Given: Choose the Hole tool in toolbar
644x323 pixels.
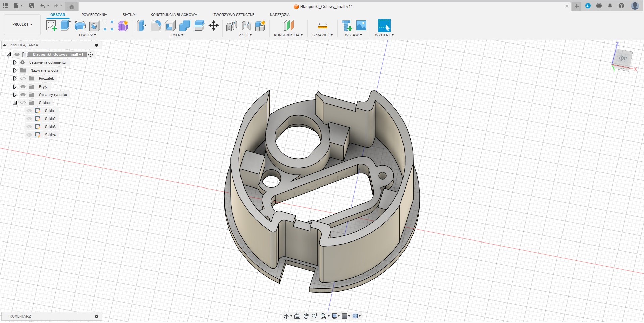Looking at the screenshot, I should click(94, 25).
